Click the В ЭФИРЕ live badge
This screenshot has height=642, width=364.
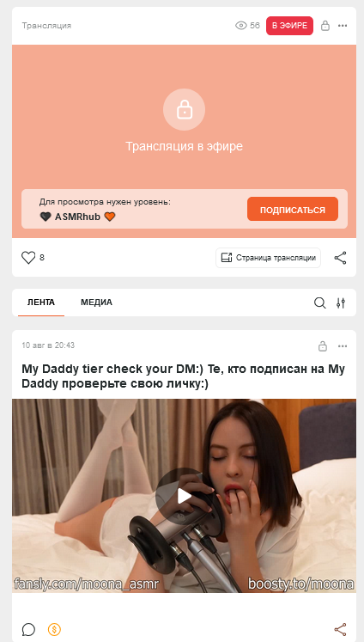[x=289, y=26]
